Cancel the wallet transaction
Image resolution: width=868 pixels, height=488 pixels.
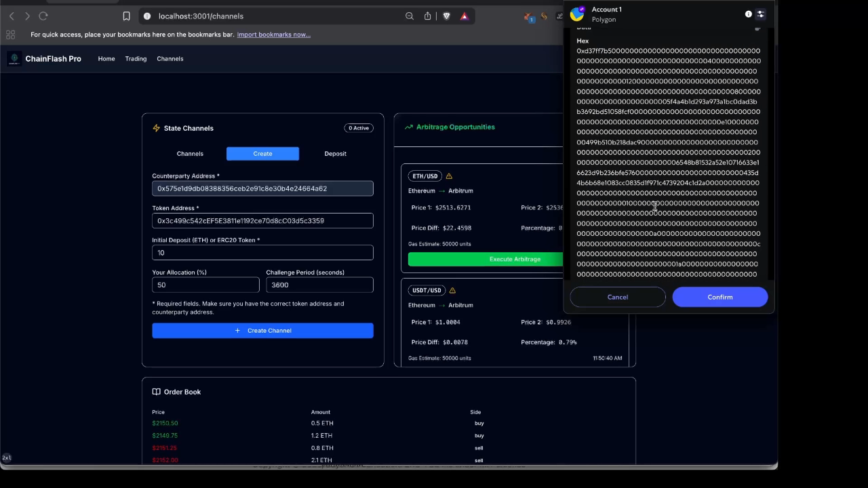[x=618, y=297]
